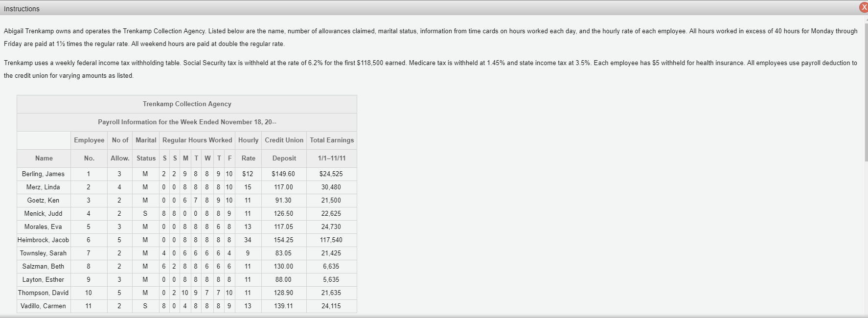Click Menick, Judd's credit union deposit value
The height and width of the screenshot is (318, 868).
284,213
